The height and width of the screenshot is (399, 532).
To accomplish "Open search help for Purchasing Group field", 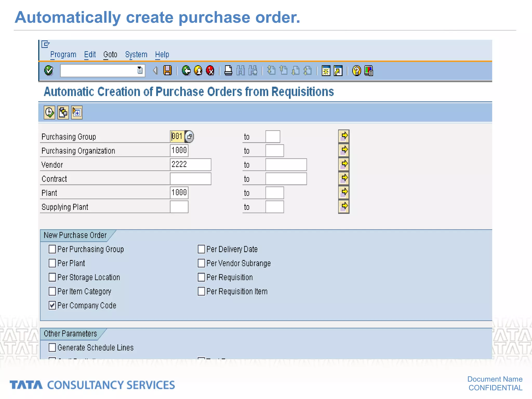I will (189, 136).
